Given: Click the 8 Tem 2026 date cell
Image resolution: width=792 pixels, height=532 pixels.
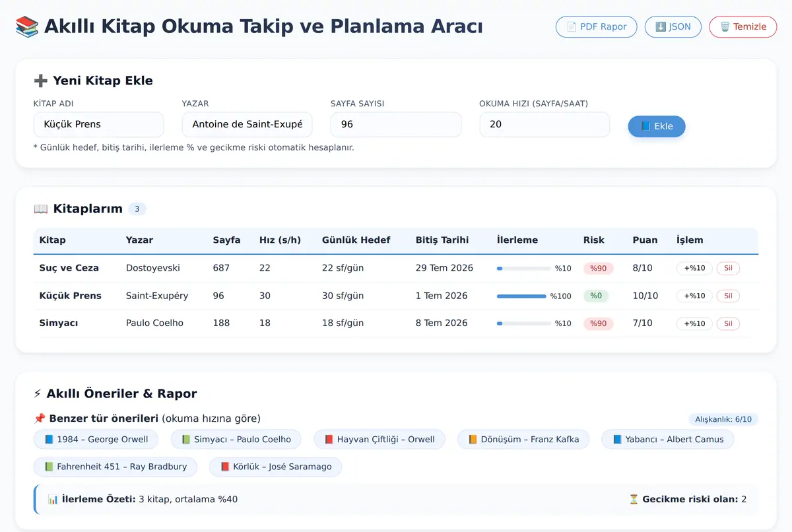Looking at the screenshot, I should coord(442,323).
